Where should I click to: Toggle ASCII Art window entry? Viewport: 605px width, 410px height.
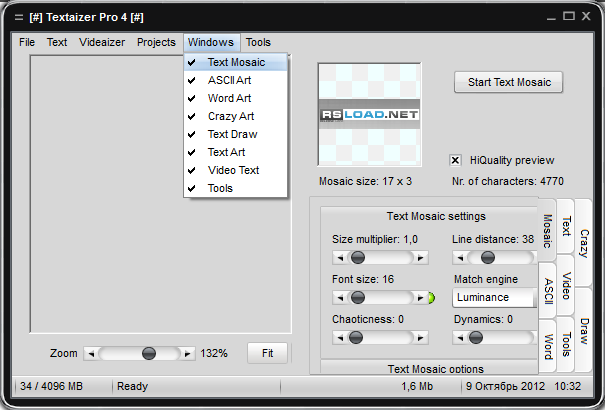tap(235, 80)
